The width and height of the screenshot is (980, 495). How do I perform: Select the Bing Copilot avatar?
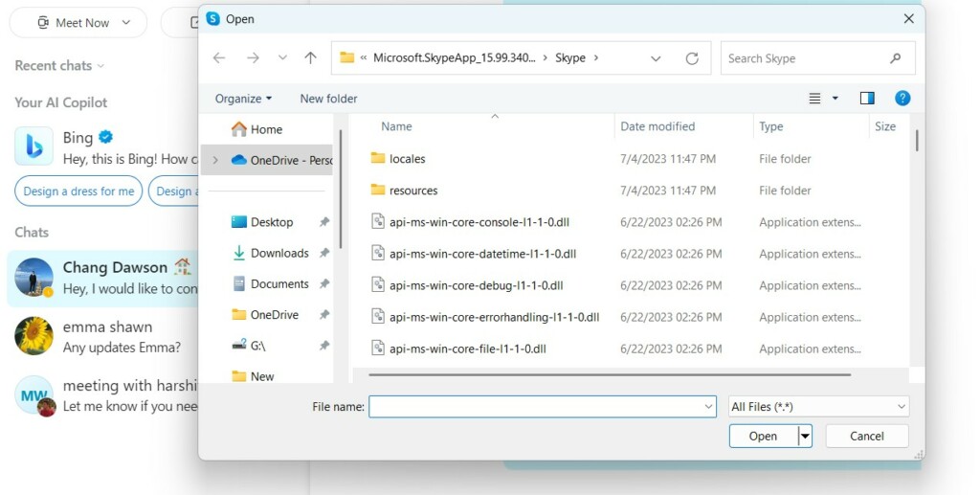[x=33, y=146]
